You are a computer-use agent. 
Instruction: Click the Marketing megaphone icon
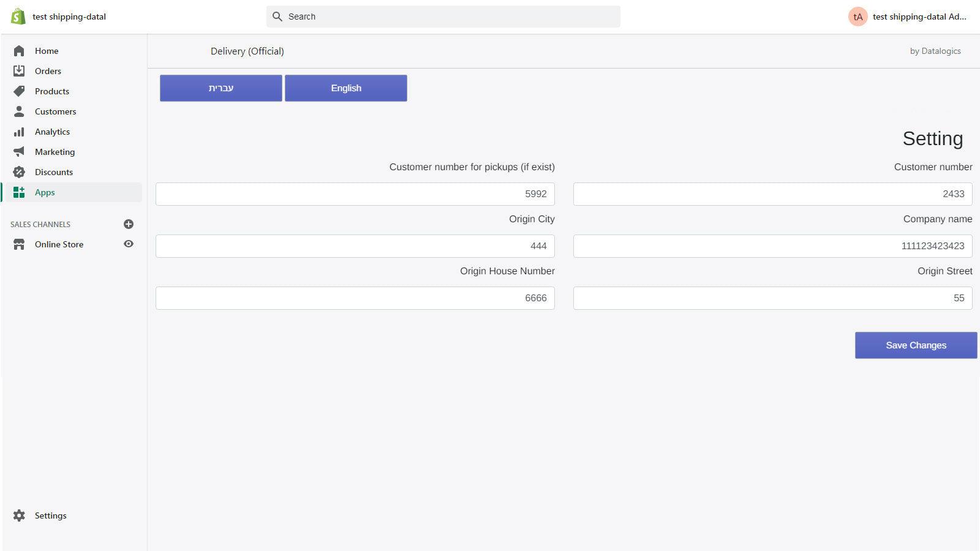tap(18, 151)
